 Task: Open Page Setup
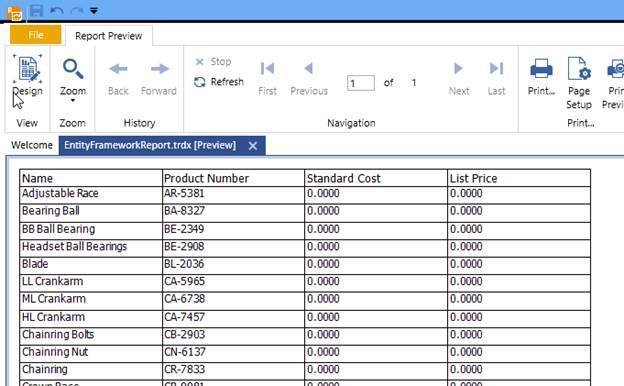click(579, 83)
